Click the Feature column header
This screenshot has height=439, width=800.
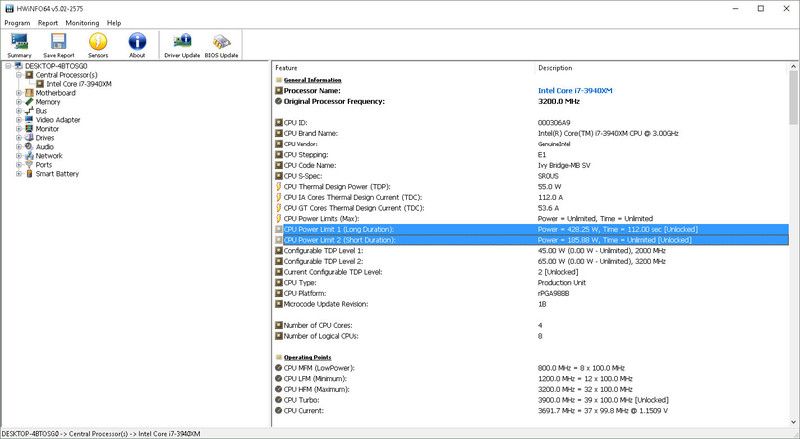click(x=286, y=68)
